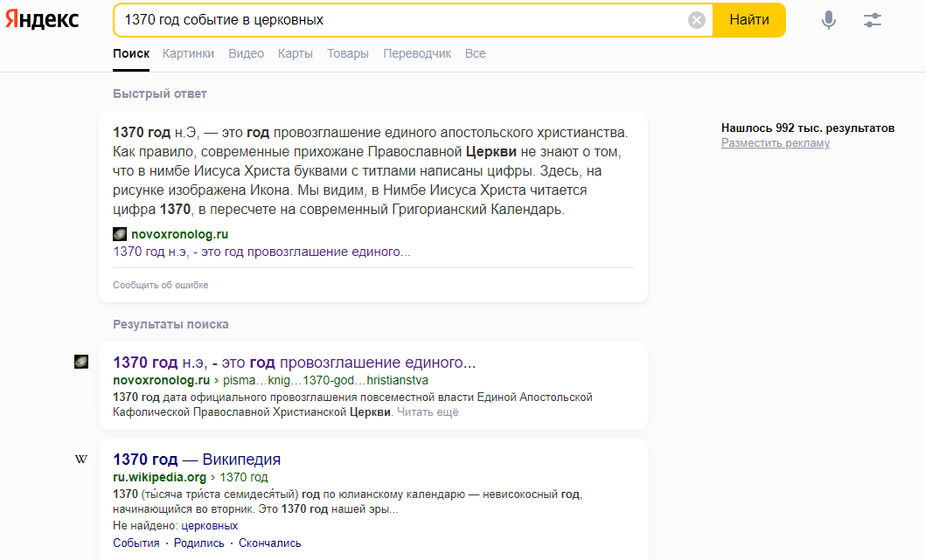Open the Товары tab
Screen dimensions: 925x560
[x=347, y=53]
